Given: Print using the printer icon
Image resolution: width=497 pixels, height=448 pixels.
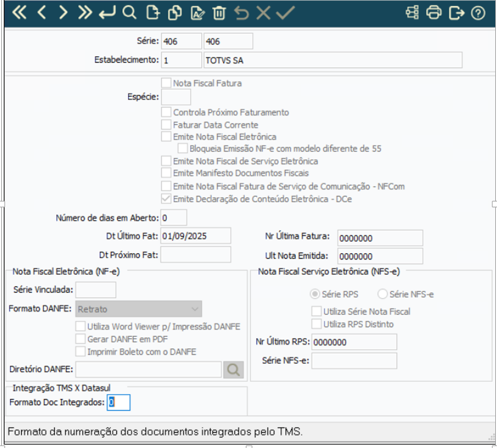Looking at the screenshot, I should [434, 13].
